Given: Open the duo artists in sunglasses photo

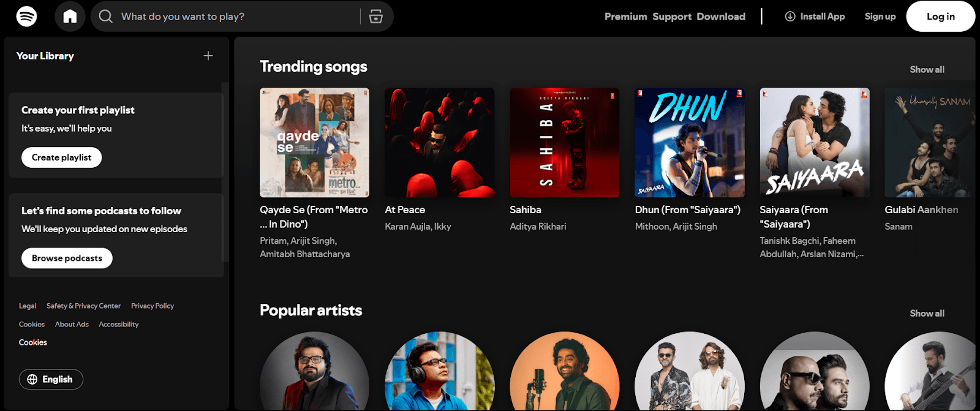Looking at the screenshot, I should tap(689, 371).
